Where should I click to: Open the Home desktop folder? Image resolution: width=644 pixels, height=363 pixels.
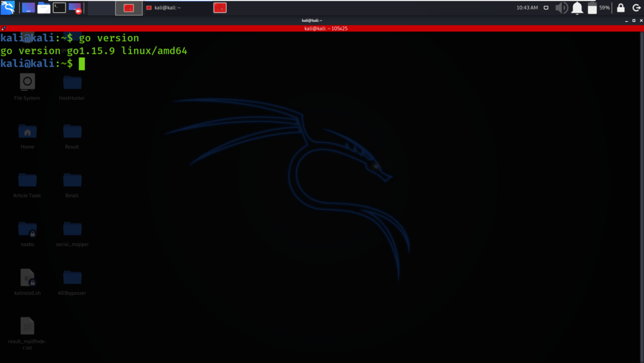coord(27,136)
